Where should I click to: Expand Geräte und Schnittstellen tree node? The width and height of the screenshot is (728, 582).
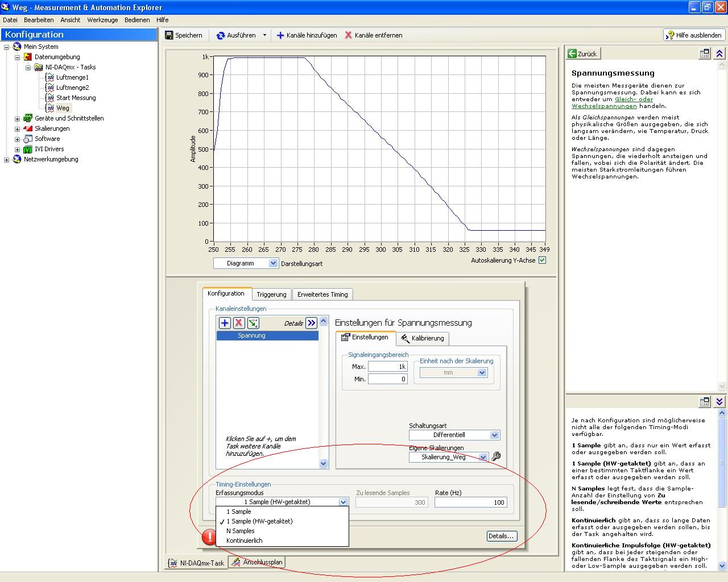(x=17, y=119)
